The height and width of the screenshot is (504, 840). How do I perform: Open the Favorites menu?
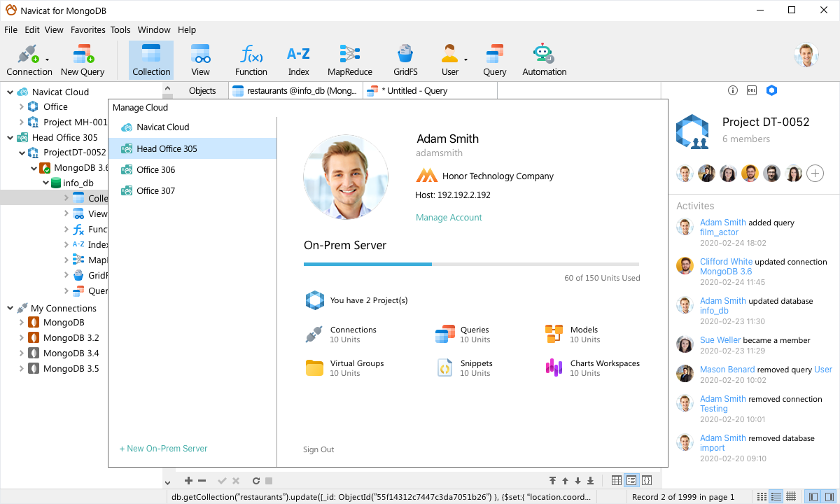pyautogui.click(x=87, y=30)
